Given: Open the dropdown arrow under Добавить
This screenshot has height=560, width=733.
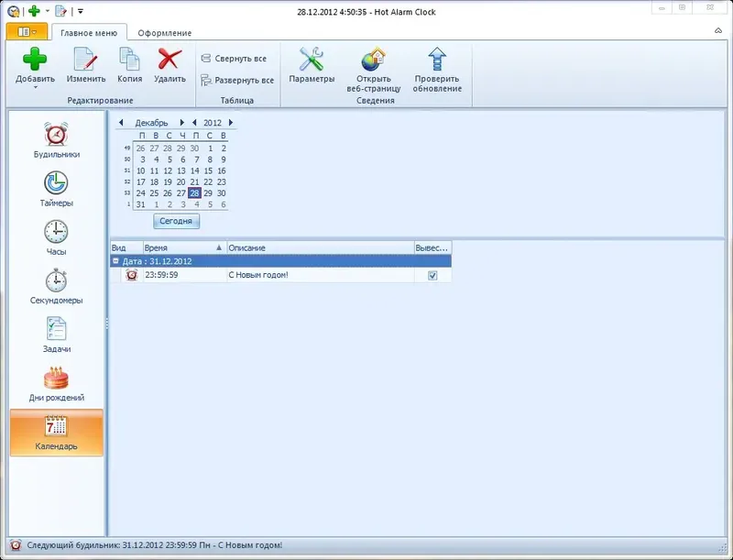Looking at the screenshot, I should point(35,87).
